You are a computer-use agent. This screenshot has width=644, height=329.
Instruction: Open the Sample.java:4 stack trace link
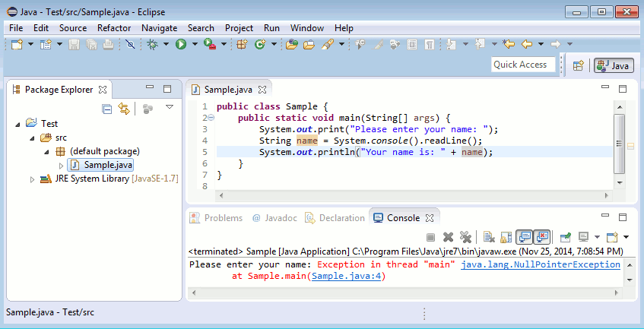(347, 277)
